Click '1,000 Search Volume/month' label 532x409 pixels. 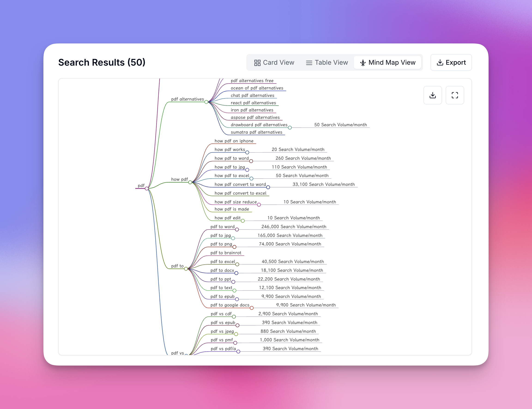pos(290,340)
